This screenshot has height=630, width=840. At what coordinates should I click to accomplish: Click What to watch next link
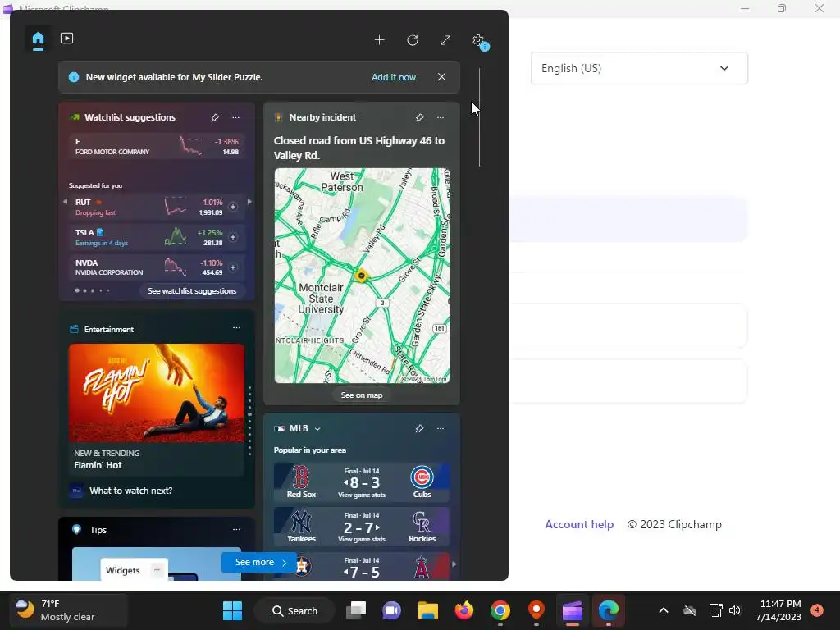click(x=130, y=491)
